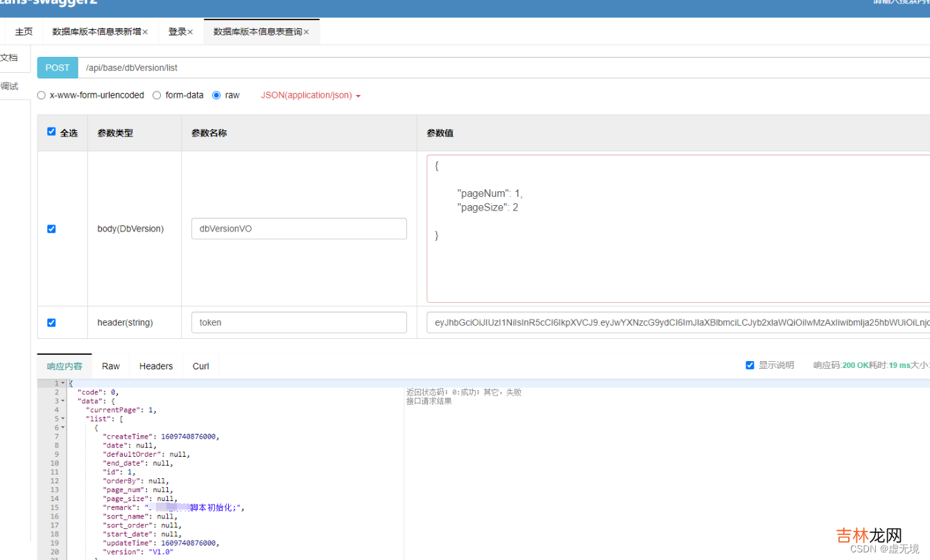Close the 数据库版本信息表查询 tab with its × icon
930x560 pixels.
coord(306,32)
